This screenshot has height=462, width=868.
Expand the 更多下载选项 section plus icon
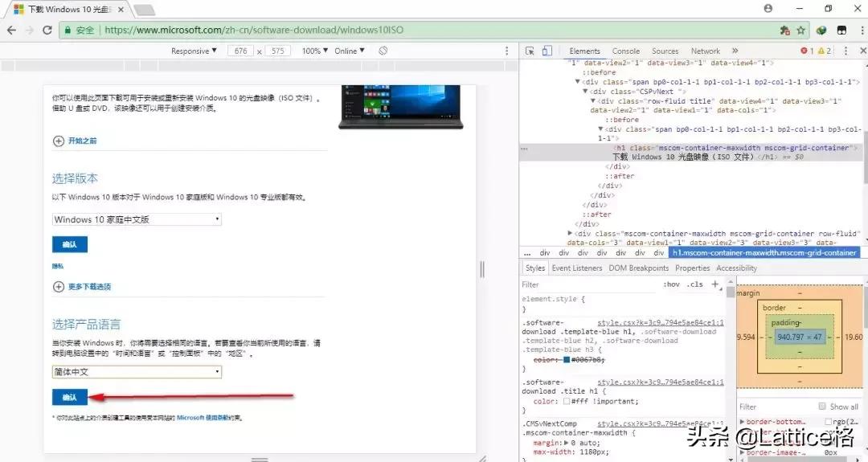point(58,287)
